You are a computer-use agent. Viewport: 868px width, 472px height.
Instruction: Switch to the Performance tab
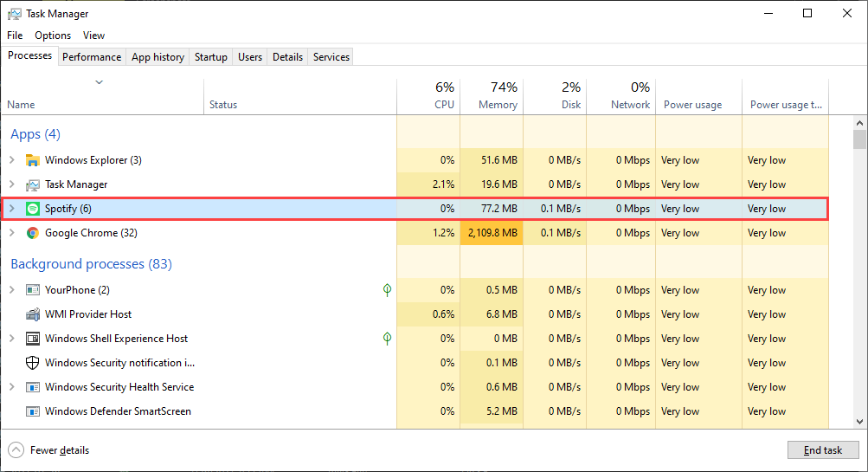coord(92,57)
